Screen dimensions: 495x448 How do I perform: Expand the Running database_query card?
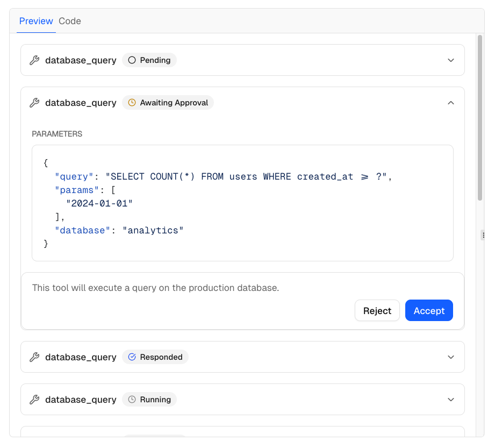(450, 399)
